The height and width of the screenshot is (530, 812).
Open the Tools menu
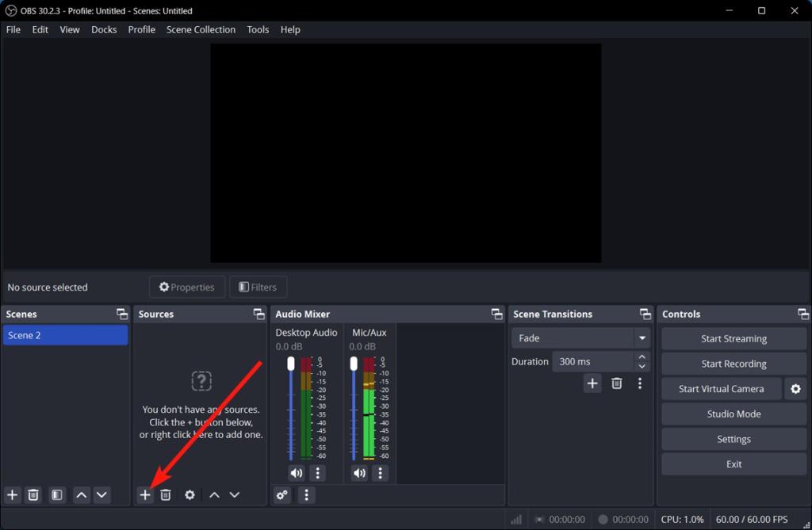[x=257, y=29]
